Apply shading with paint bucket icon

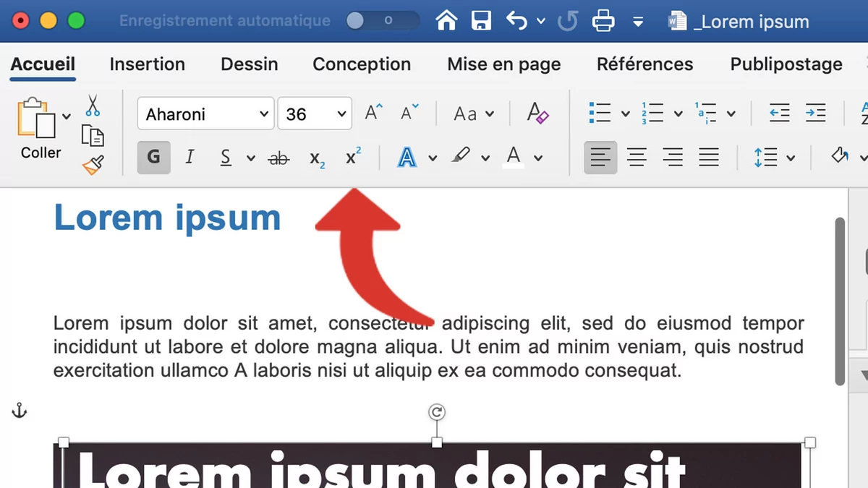[x=840, y=155]
